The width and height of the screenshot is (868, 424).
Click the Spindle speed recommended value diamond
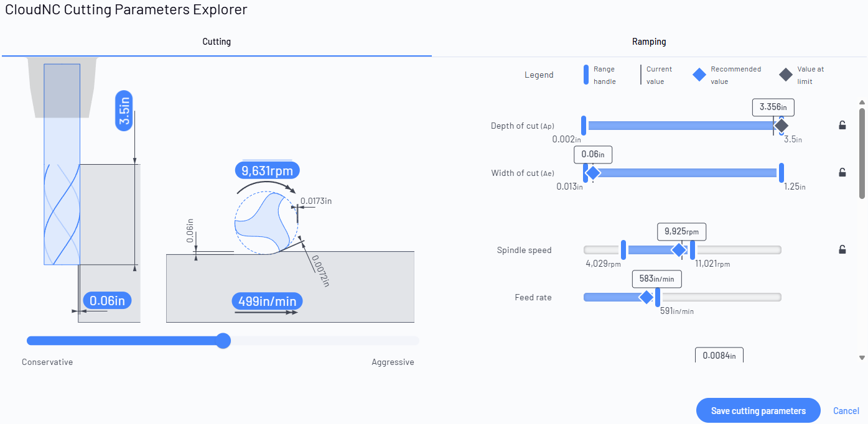pyautogui.click(x=679, y=250)
